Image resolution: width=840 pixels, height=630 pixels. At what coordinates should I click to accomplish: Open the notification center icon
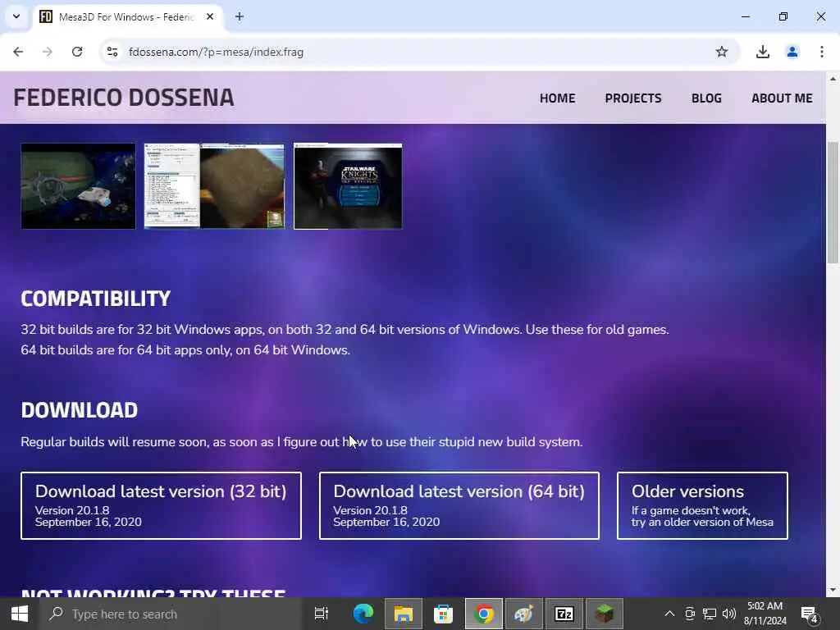coord(808,614)
